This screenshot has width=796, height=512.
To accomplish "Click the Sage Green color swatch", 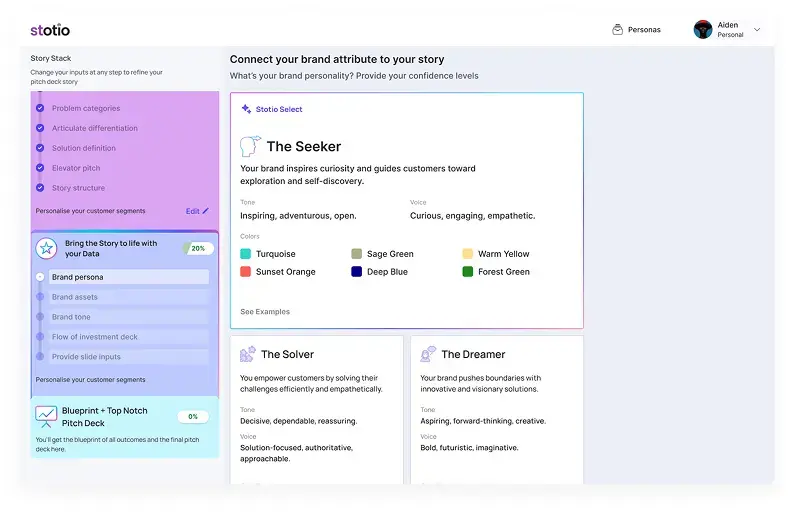I will tap(356, 254).
